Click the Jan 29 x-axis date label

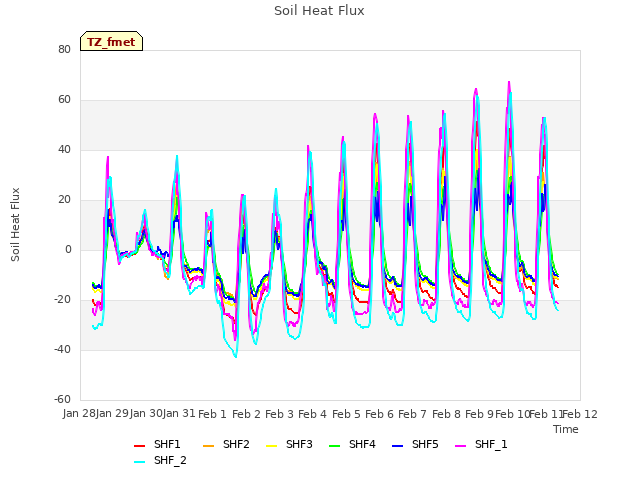[x=112, y=414]
